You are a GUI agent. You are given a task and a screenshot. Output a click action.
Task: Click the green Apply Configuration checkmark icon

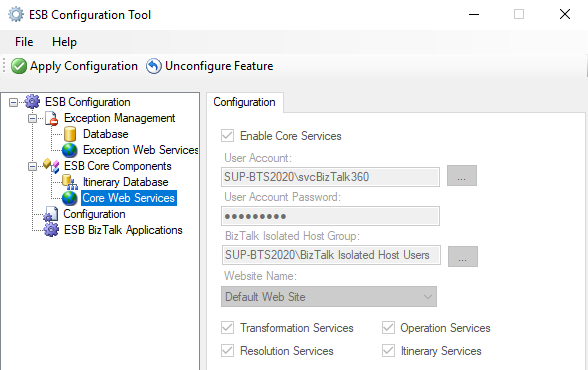[x=19, y=66]
